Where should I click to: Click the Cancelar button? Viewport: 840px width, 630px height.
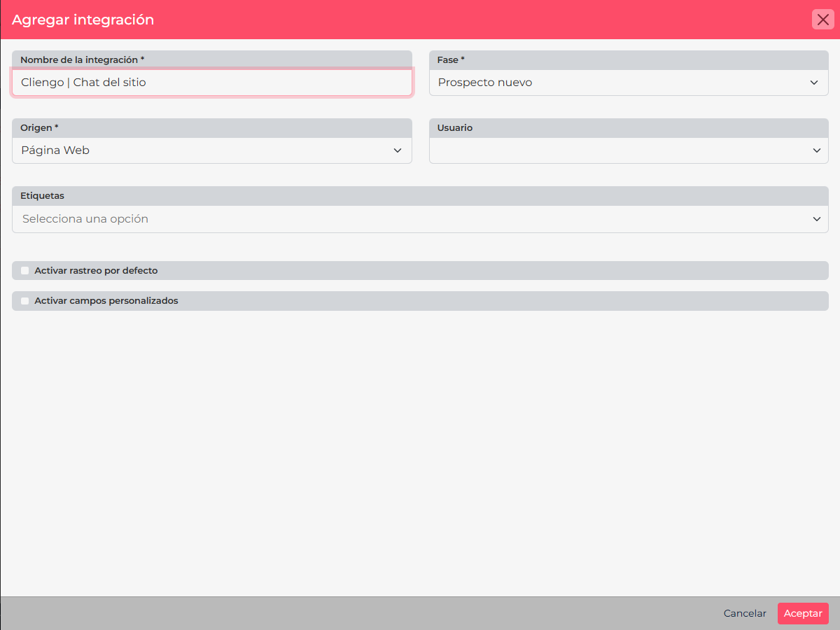click(x=745, y=613)
